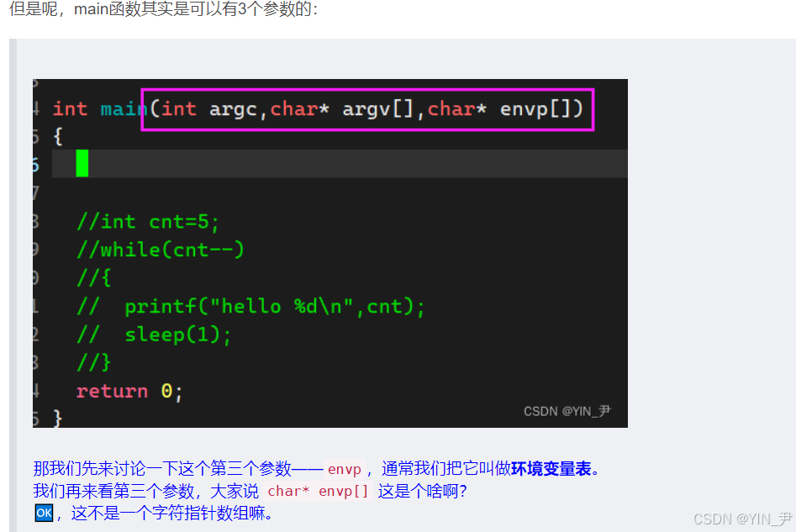Click the text '那我们先来讨论一下这个第三个参数'
Screen dimensions: 796x532
pyautogui.click(x=162, y=468)
